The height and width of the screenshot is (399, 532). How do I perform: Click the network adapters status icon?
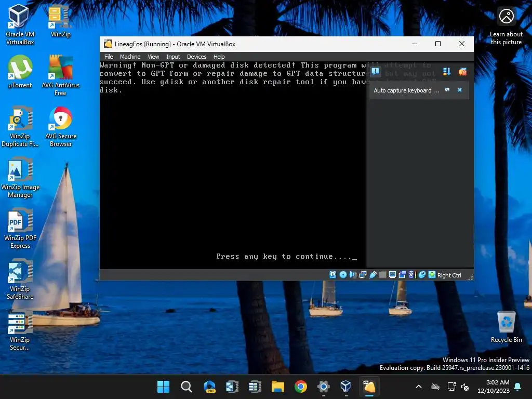[x=363, y=275]
